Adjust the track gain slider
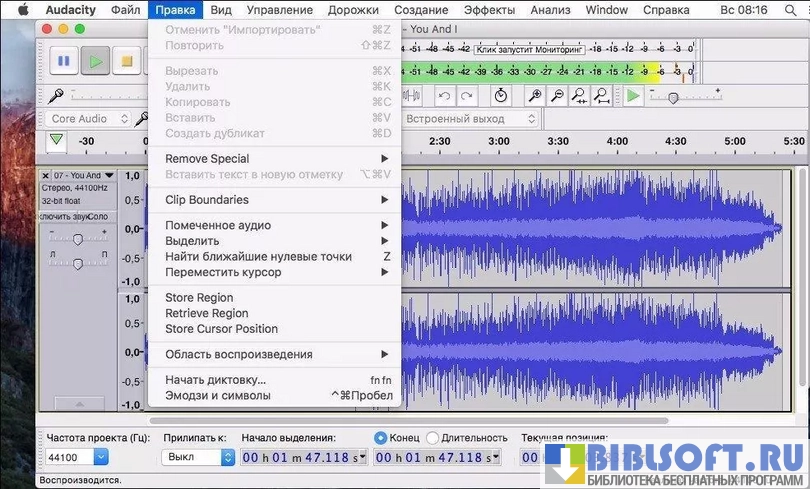810x489 pixels. pyautogui.click(x=77, y=238)
